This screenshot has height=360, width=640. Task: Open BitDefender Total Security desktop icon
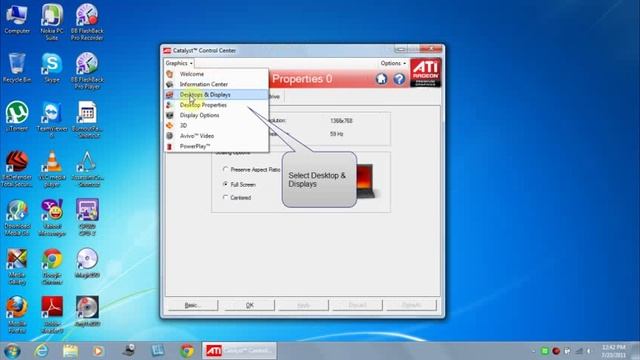17,169
